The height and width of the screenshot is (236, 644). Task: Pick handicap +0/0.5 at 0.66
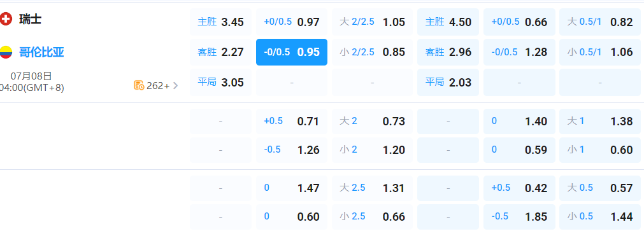(x=519, y=22)
